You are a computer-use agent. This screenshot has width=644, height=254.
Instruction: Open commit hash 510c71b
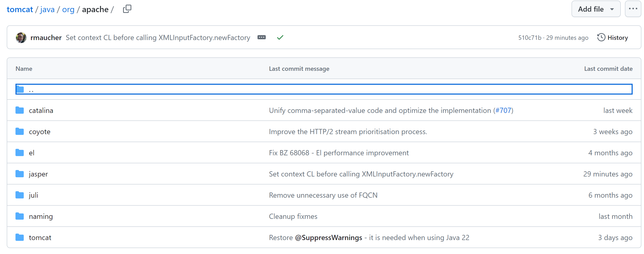pos(530,38)
